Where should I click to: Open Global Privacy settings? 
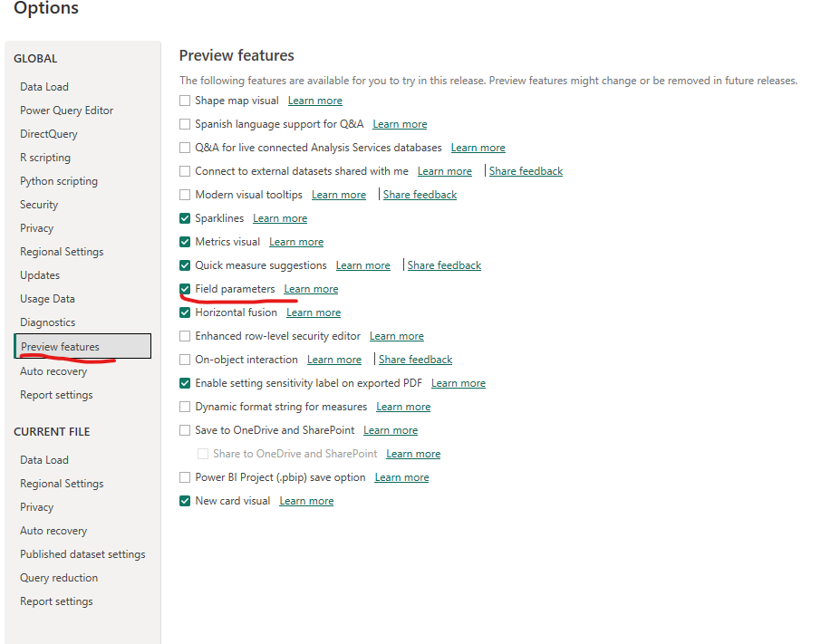[x=36, y=228]
